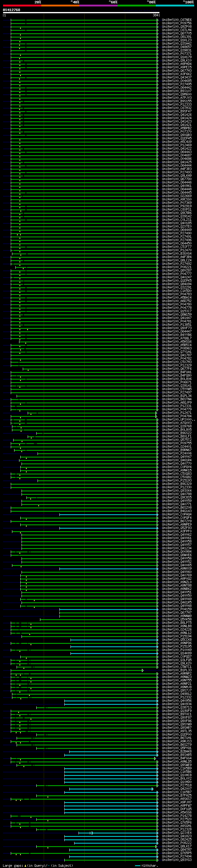The image size is (197, 868).
Task: Click the red 20% legend color bar
Action: (x=22, y=6)
